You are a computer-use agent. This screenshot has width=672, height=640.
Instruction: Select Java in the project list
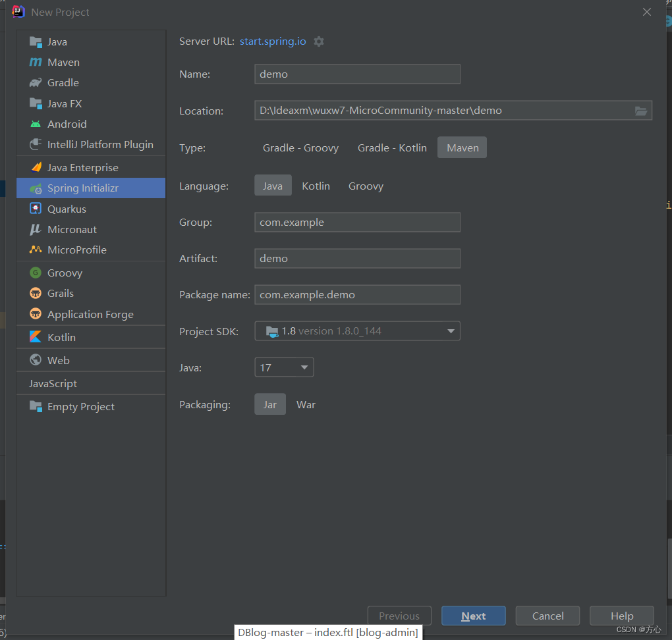click(91, 42)
